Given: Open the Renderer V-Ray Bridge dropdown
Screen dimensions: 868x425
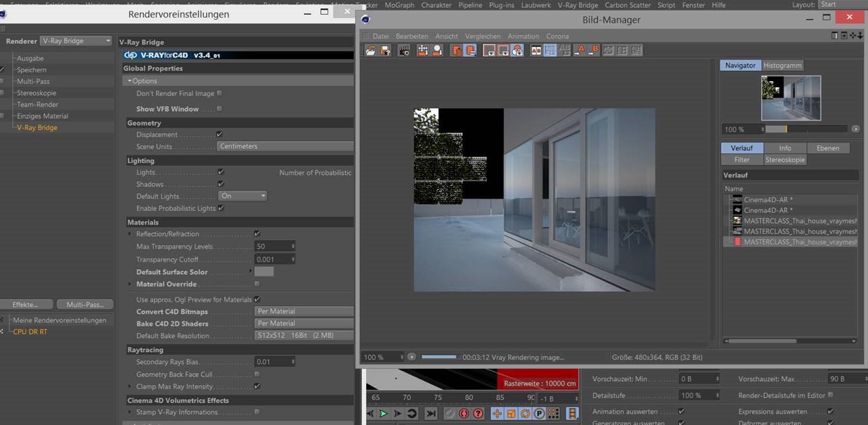Looking at the screenshot, I should point(76,41).
